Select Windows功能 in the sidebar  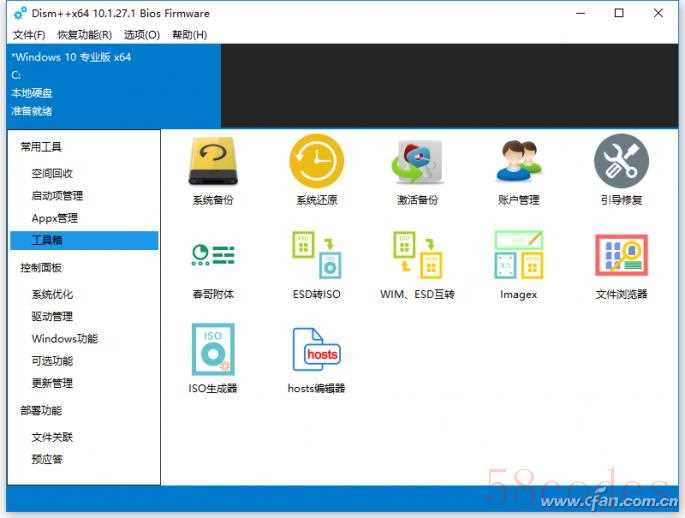click(65, 338)
